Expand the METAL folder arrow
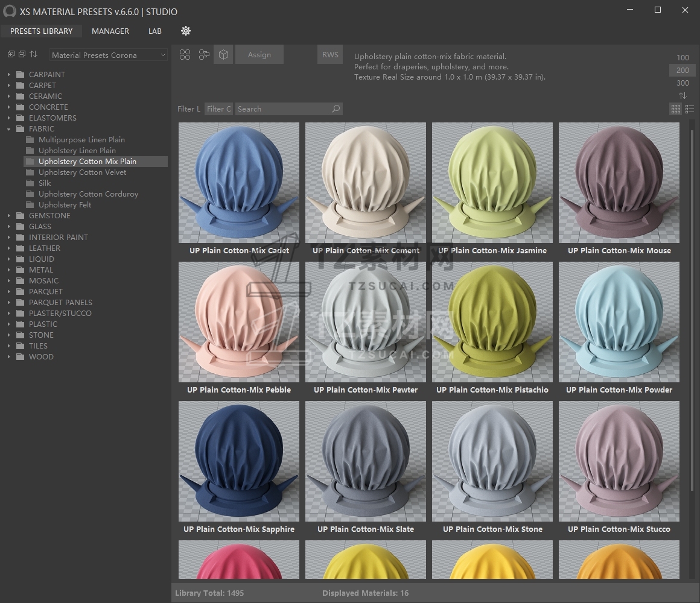This screenshot has height=603, width=700. point(8,270)
